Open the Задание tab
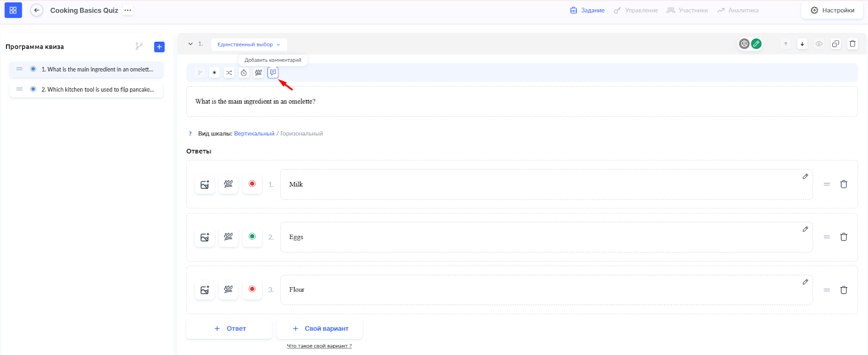This screenshot has height=355, width=868. pos(587,10)
